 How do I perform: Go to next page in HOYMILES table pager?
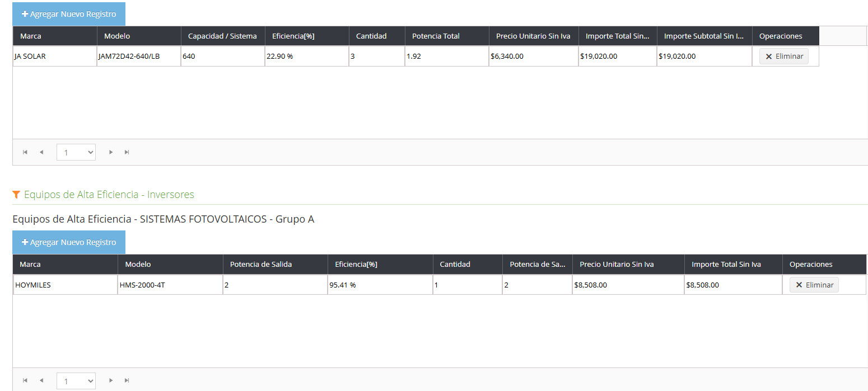[x=111, y=380]
